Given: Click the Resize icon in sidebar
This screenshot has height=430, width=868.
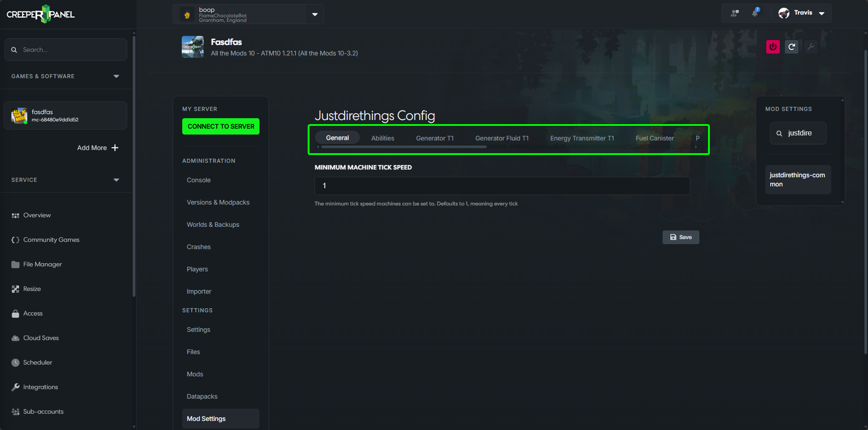Looking at the screenshot, I should click(15, 289).
